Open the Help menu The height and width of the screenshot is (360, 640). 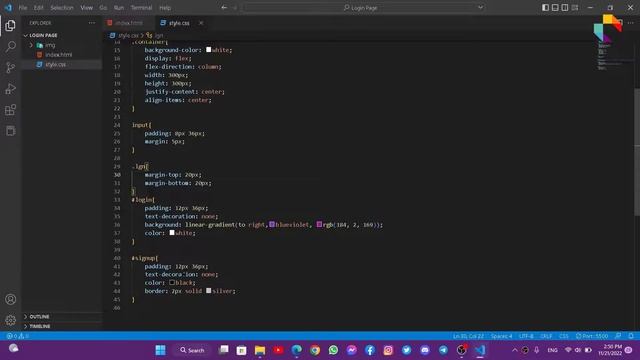[165, 7]
